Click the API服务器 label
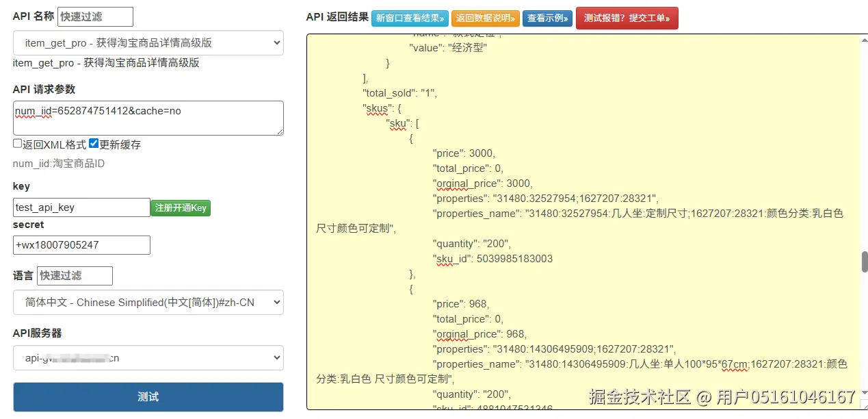The height and width of the screenshot is (419, 868). click(37, 333)
